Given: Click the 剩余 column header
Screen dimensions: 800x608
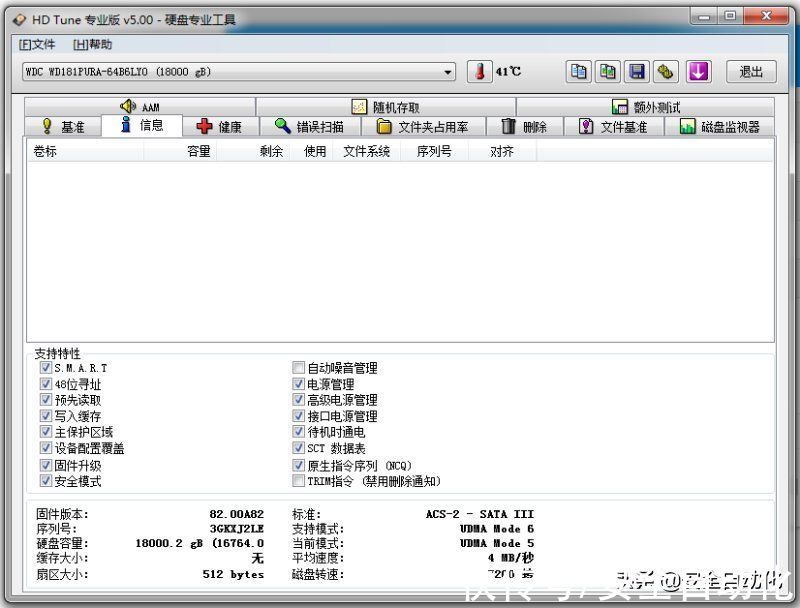Looking at the screenshot, I should [253, 151].
